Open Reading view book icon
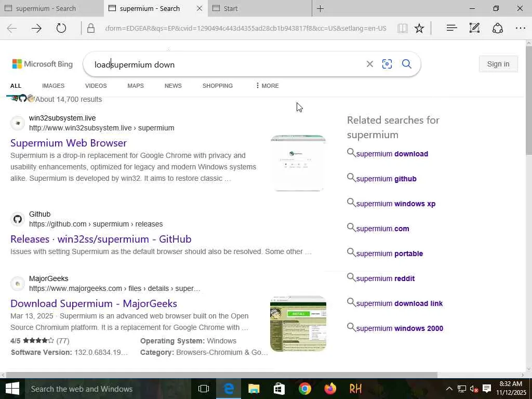Screen dimensions: 532x399 coord(403,29)
